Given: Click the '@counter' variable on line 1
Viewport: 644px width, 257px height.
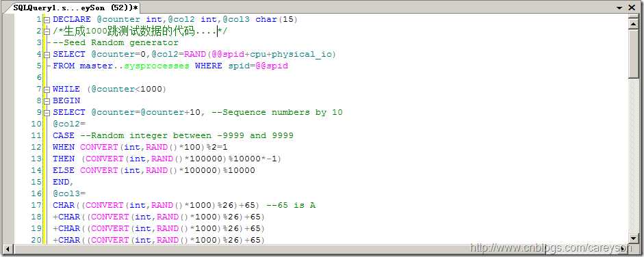Looking at the screenshot, I should point(118,19).
